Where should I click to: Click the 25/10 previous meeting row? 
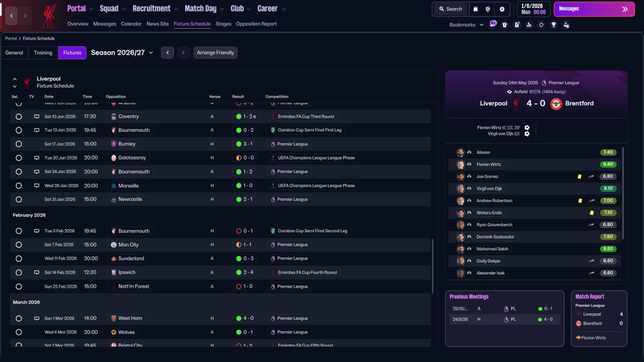tap(505, 309)
